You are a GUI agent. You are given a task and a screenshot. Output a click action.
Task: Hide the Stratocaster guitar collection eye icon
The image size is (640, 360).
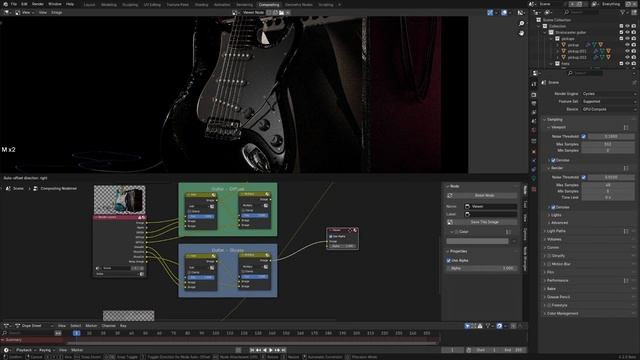627,32
